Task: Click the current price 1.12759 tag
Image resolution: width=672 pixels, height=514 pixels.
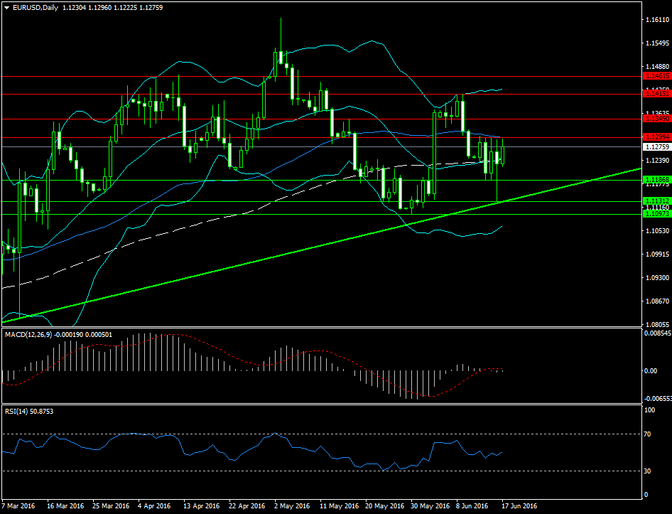Action: [x=654, y=147]
